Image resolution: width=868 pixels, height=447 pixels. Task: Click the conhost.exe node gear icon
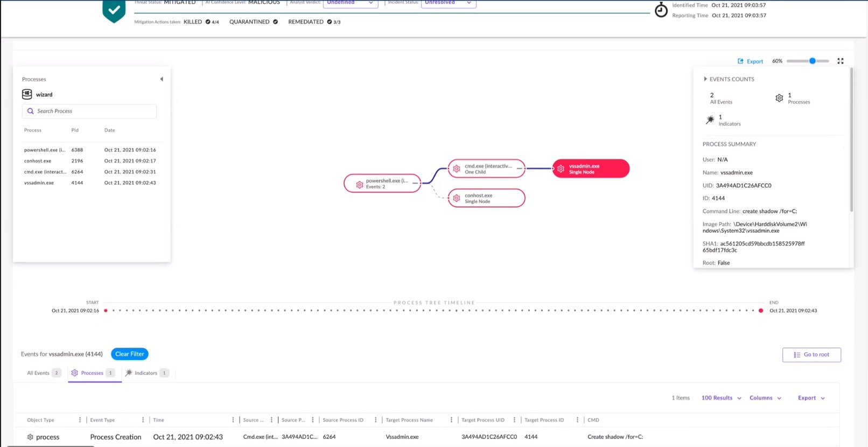pyautogui.click(x=456, y=198)
